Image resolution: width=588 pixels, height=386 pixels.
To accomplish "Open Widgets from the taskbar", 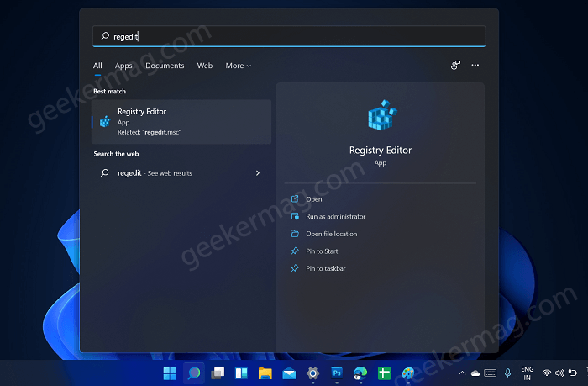I will pos(241,373).
